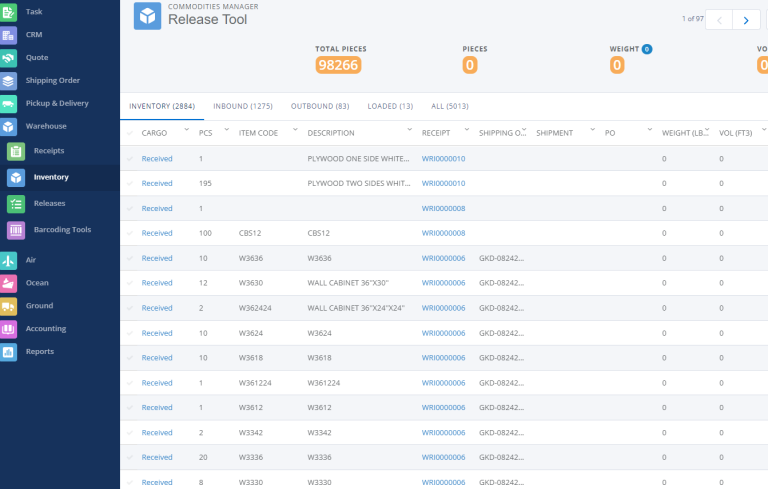Select the W3636 row checkbox
Screen dimensions: 768x489
[x=130, y=258]
